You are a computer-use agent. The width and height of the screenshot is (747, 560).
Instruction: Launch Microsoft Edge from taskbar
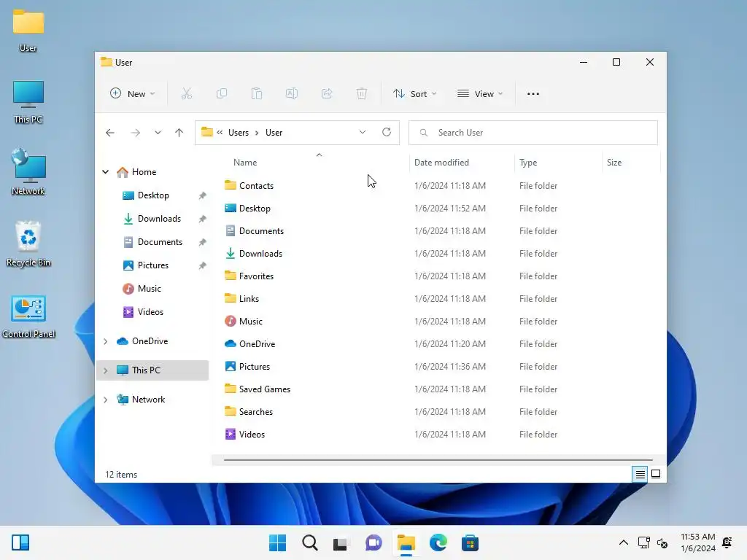[x=438, y=542]
